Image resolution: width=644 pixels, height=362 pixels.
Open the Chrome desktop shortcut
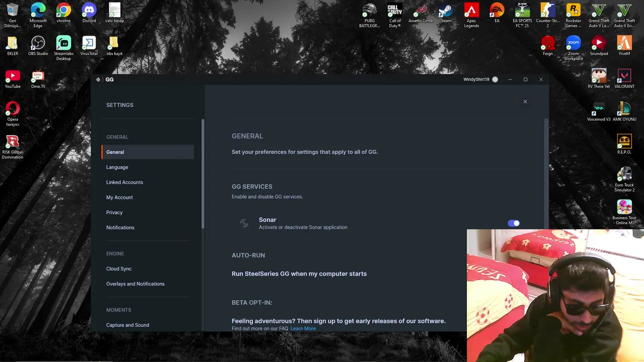pyautogui.click(x=63, y=13)
